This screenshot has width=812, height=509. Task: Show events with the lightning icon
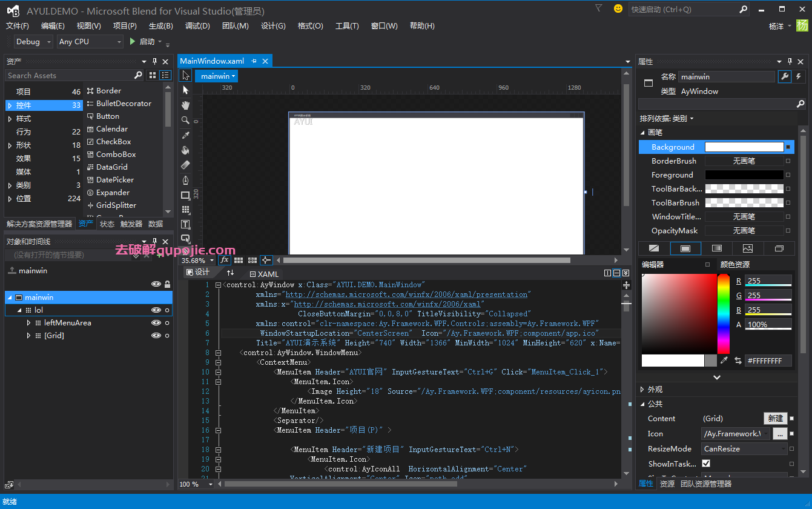point(799,76)
